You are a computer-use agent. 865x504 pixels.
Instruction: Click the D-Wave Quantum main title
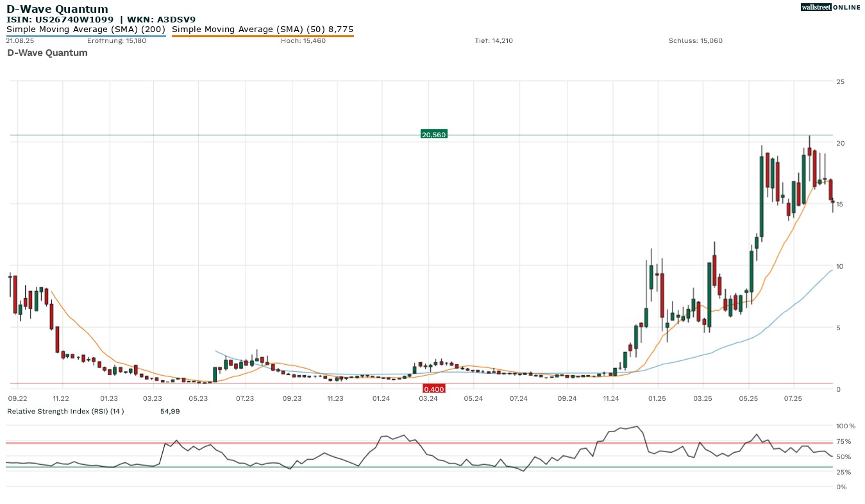57,9
